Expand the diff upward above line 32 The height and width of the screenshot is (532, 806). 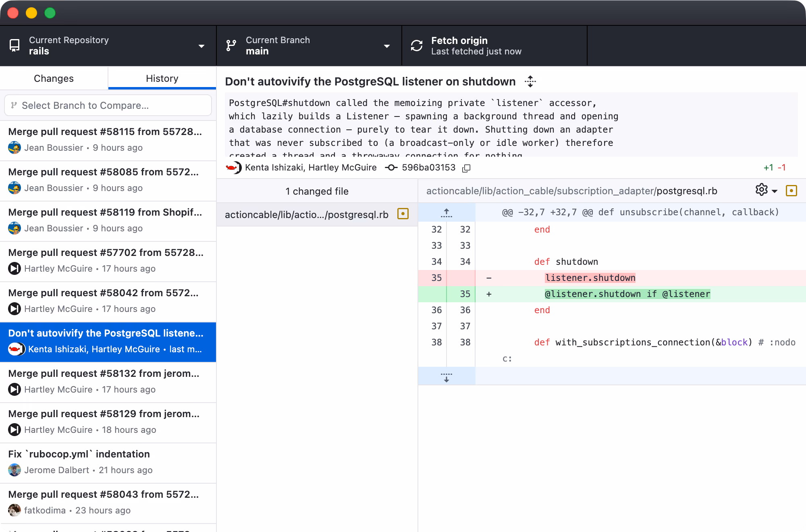[x=447, y=212]
